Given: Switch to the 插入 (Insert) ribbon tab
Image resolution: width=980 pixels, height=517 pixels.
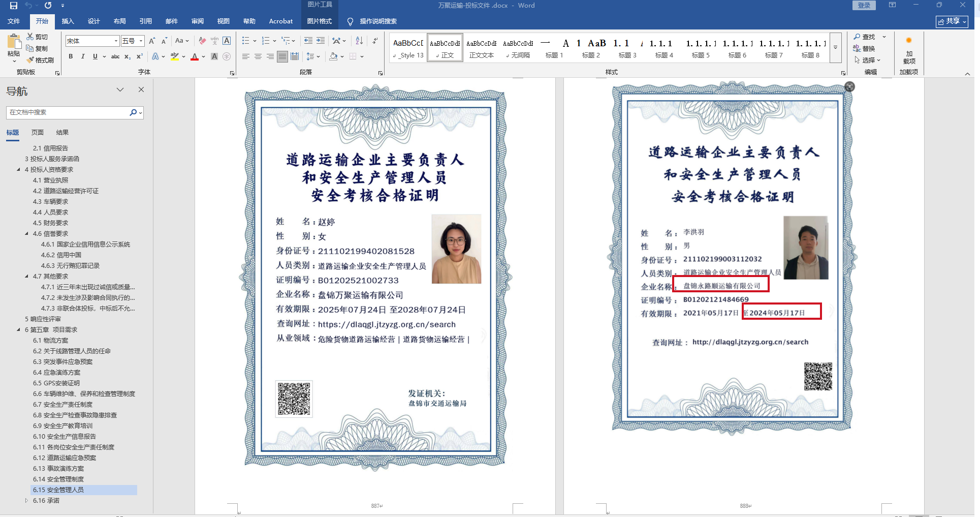Looking at the screenshot, I should [68, 21].
